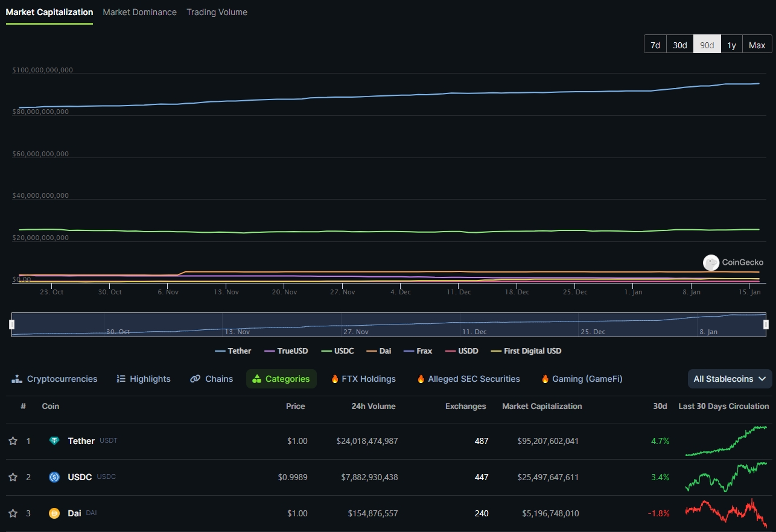
Task: Star Tether as a favorite
Action: (x=13, y=441)
